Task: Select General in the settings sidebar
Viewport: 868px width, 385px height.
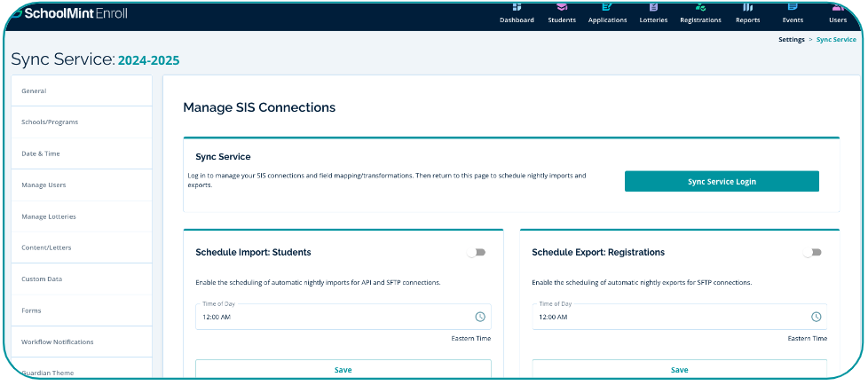Action: [x=34, y=91]
